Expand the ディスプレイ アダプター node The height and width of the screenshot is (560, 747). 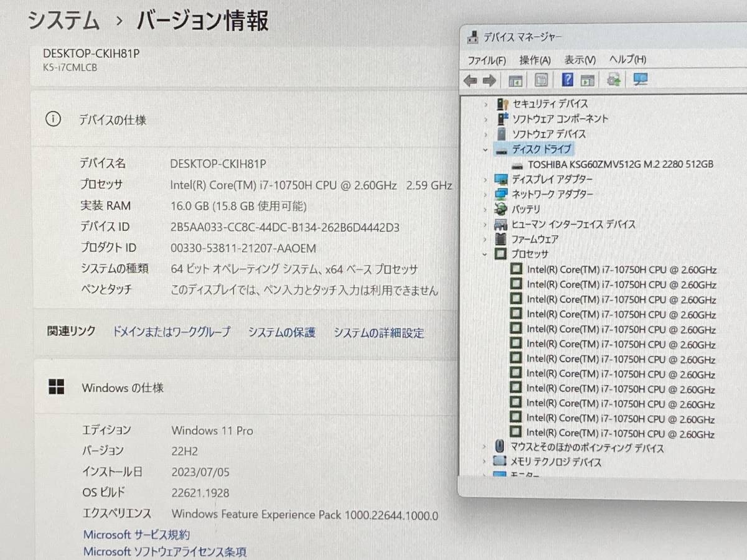[x=486, y=179]
